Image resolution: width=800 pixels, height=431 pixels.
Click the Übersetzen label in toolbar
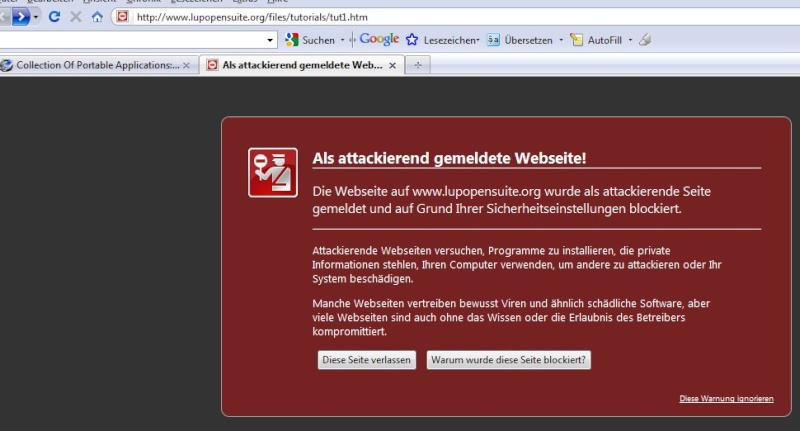[529, 40]
